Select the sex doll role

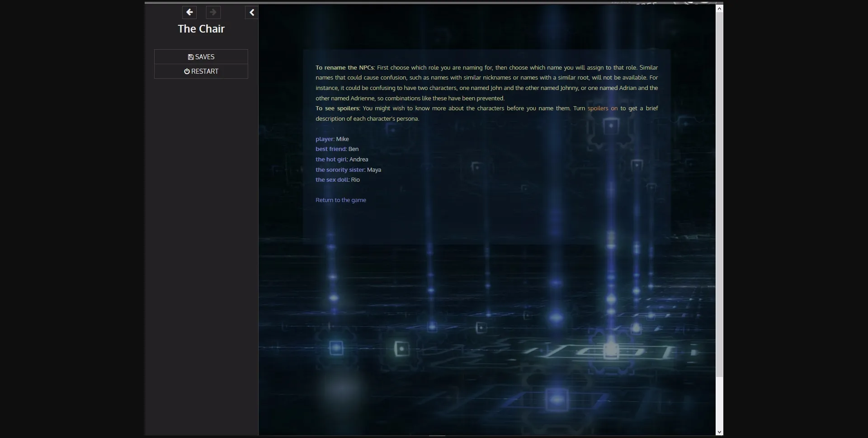(x=331, y=179)
